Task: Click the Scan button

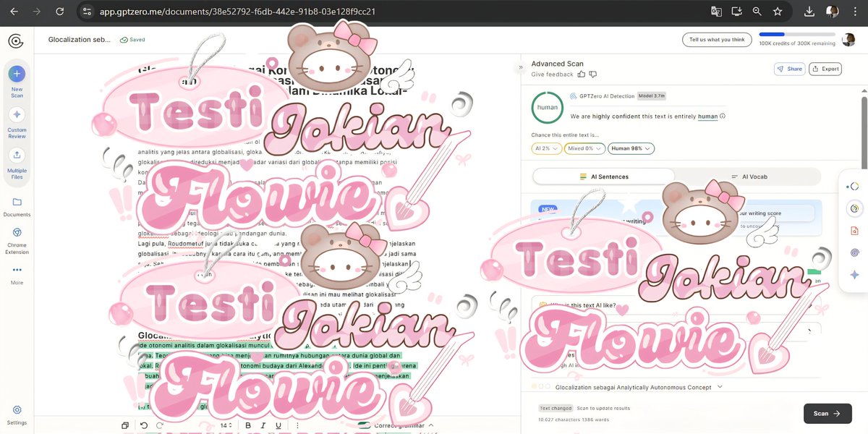Action: pyautogui.click(x=827, y=414)
